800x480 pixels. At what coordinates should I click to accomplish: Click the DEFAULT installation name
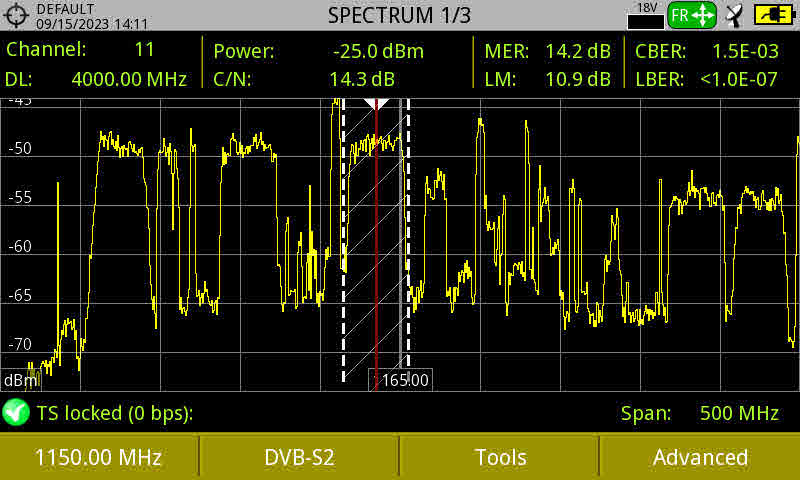pyautogui.click(x=65, y=9)
